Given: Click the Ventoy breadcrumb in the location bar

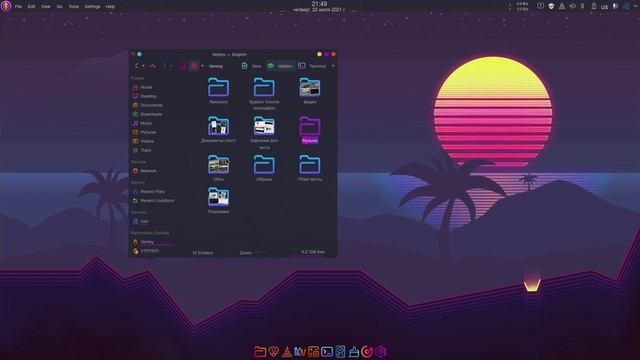Looking at the screenshot, I should click(x=216, y=66).
